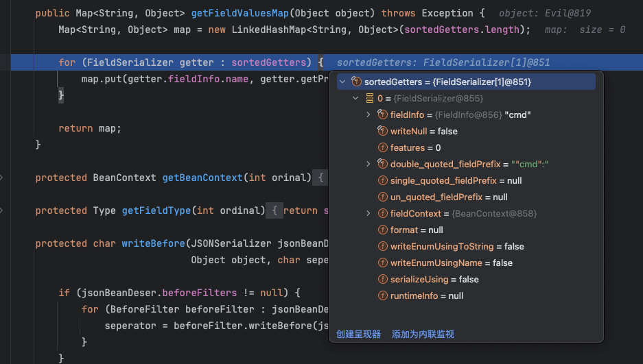The image size is (643, 364).
Task: Click the sortedGetters root variable icon
Action: (x=356, y=82)
